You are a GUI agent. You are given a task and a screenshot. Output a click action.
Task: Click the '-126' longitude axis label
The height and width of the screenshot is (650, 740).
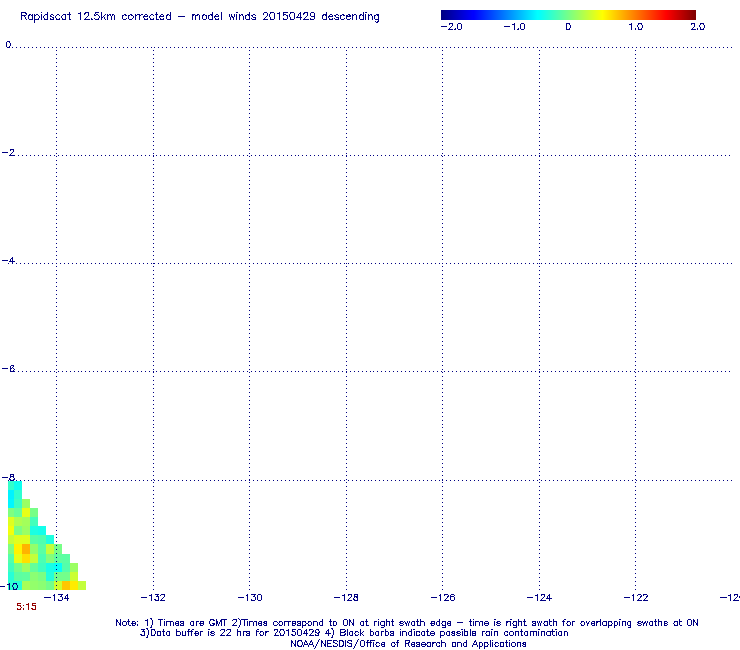click(x=443, y=598)
